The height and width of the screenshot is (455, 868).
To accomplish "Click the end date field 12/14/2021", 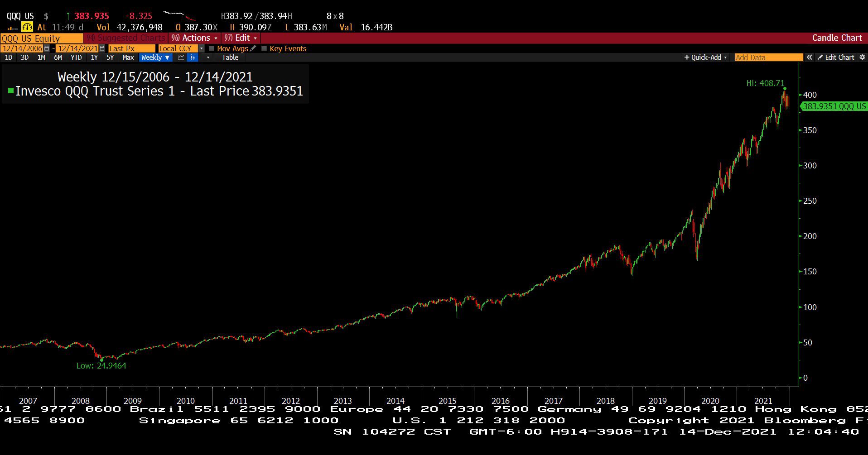I will pos(77,48).
